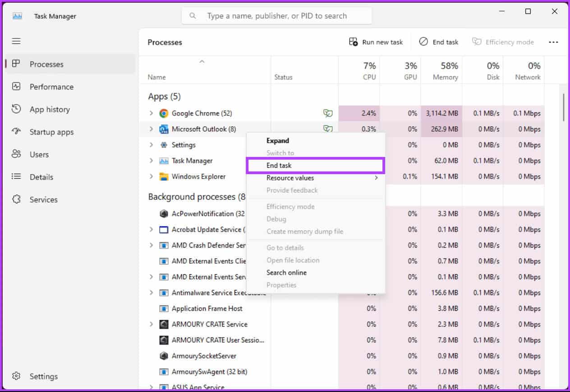Sort by the GPU column header
Screen dimensions: 570x392
pos(400,70)
